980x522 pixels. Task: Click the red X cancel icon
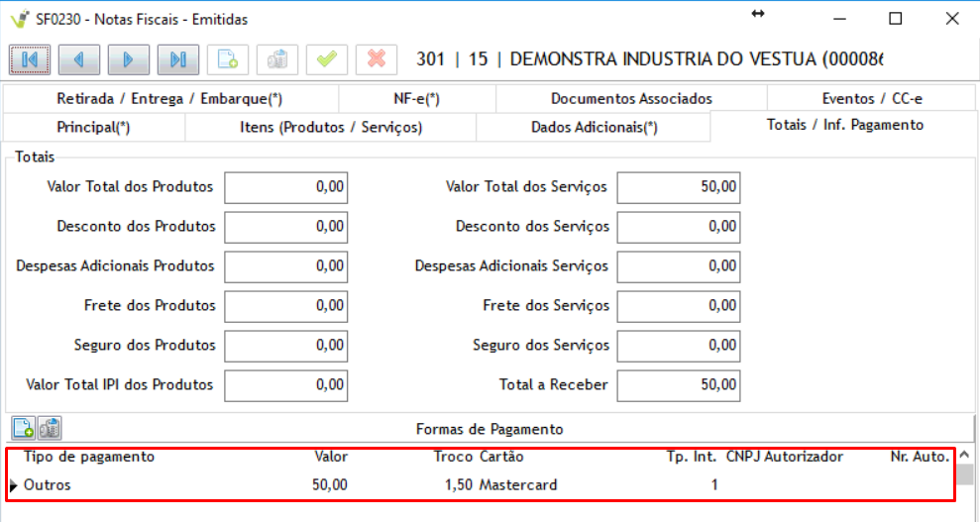pyautogui.click(x=377, y=59)
